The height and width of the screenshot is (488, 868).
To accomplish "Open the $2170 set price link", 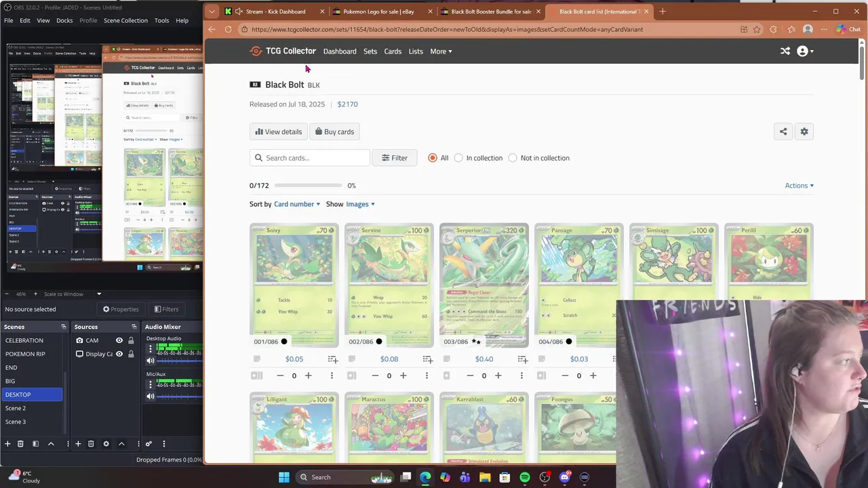I will pos(347,104).
